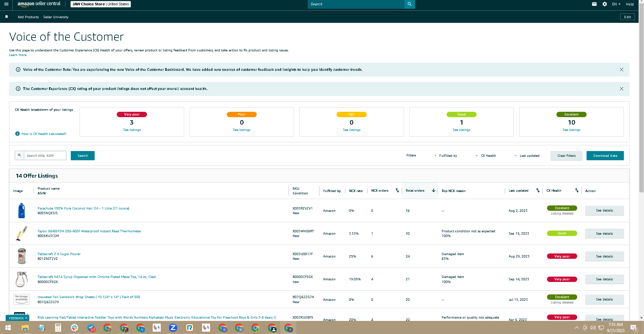Sort by Last updated using the sort arrows
The height and width of the screenshot is (334, 644).
538,190
